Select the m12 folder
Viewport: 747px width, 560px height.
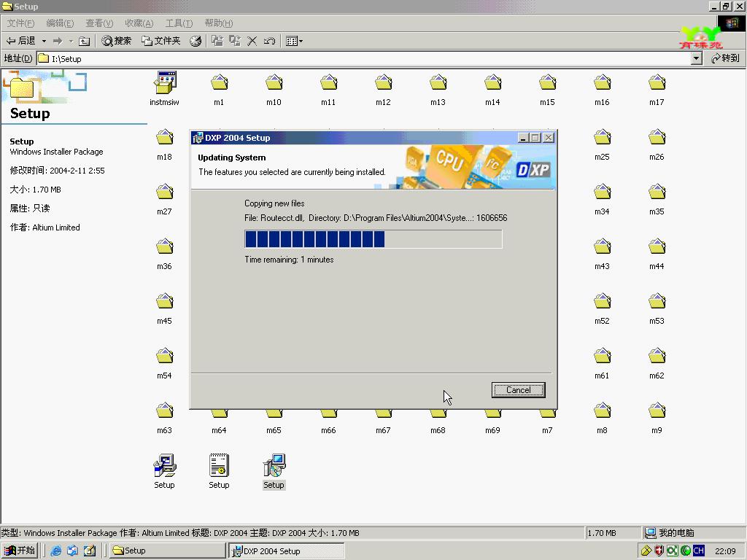(x=383, y=89)
